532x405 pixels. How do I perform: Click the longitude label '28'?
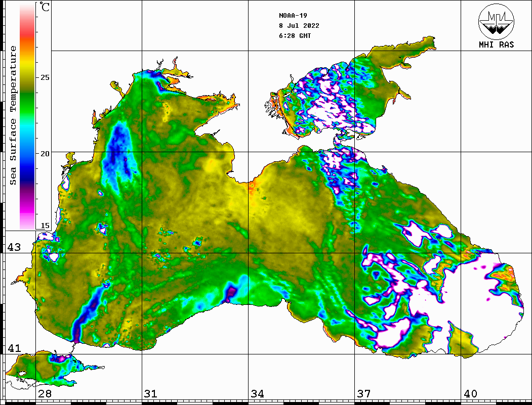tap(45, 394)
